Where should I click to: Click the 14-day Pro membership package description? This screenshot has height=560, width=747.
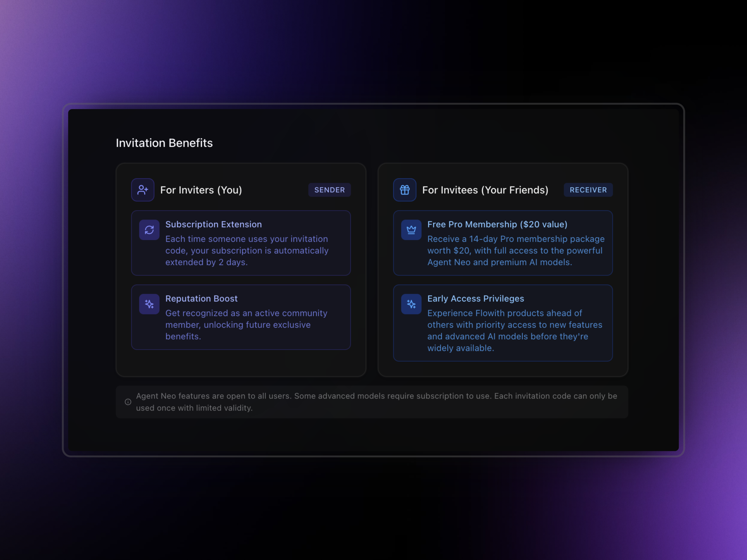(x=516, y=239)
